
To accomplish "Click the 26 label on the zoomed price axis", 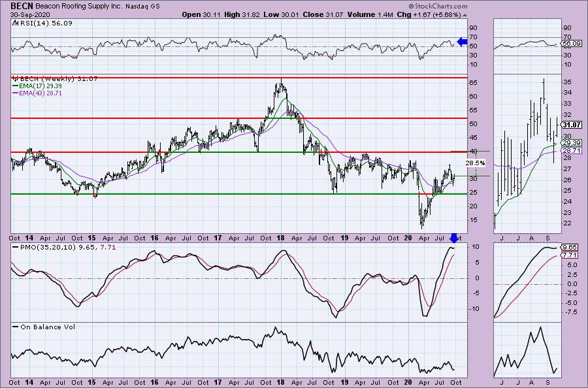I will (x=567, y=180).
